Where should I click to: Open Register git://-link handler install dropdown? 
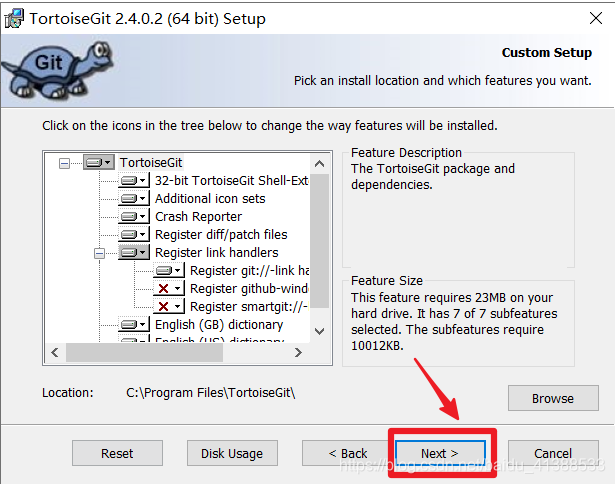click(169, 270)
